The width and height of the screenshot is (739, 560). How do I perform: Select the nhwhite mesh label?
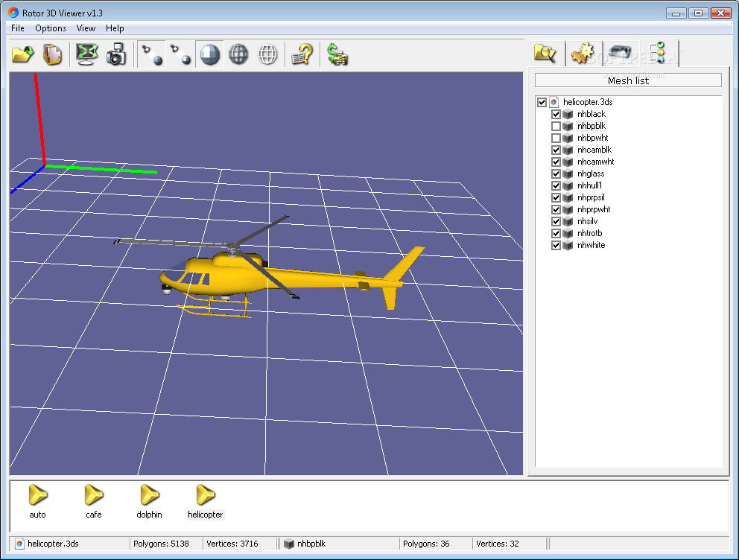click(591, 245)
